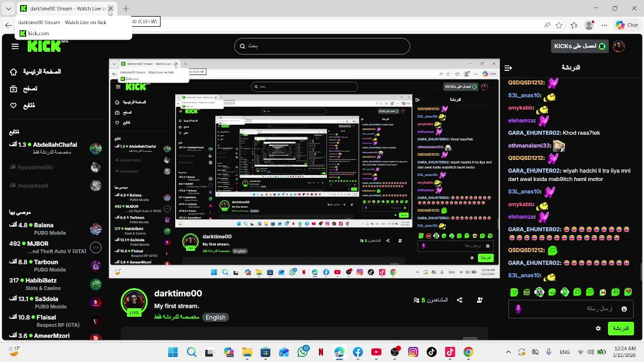Image resolution: width=644 pixels, height=362 pixels.
Task: Pick the first green quick emote
Action: point(514,292)
